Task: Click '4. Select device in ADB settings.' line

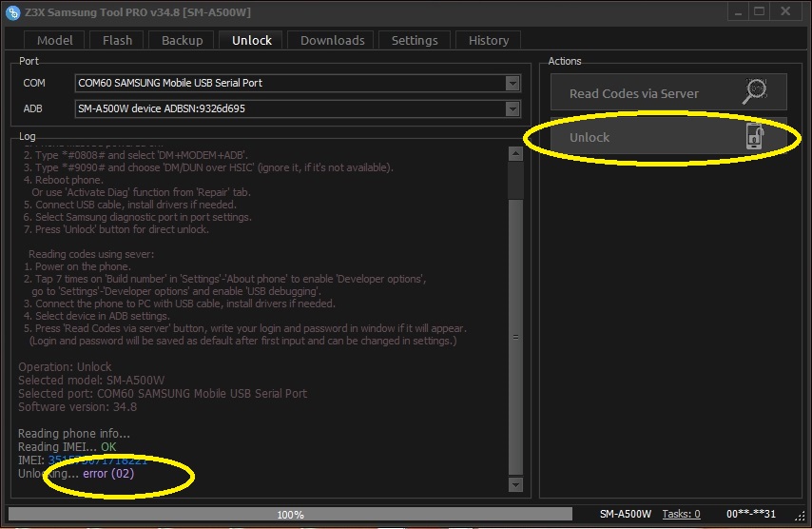Action: click(x=96, y=316)
